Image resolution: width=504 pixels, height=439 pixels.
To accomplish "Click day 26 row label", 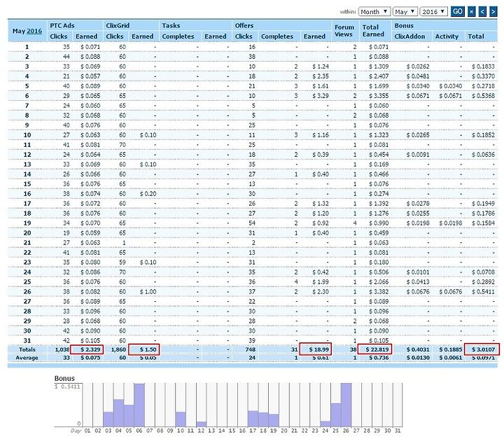I will (x=27, y=292).
